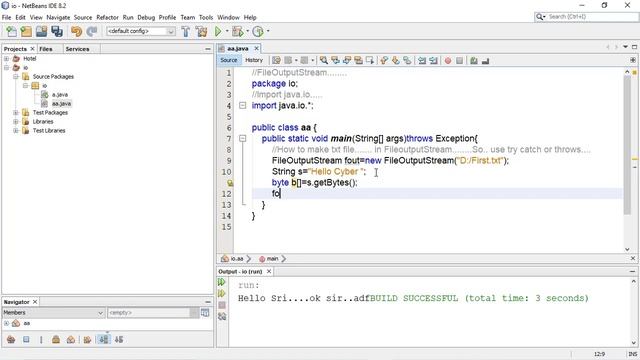Click the Shift Line Right icon

pyautogui.click(x=433, y=60)
